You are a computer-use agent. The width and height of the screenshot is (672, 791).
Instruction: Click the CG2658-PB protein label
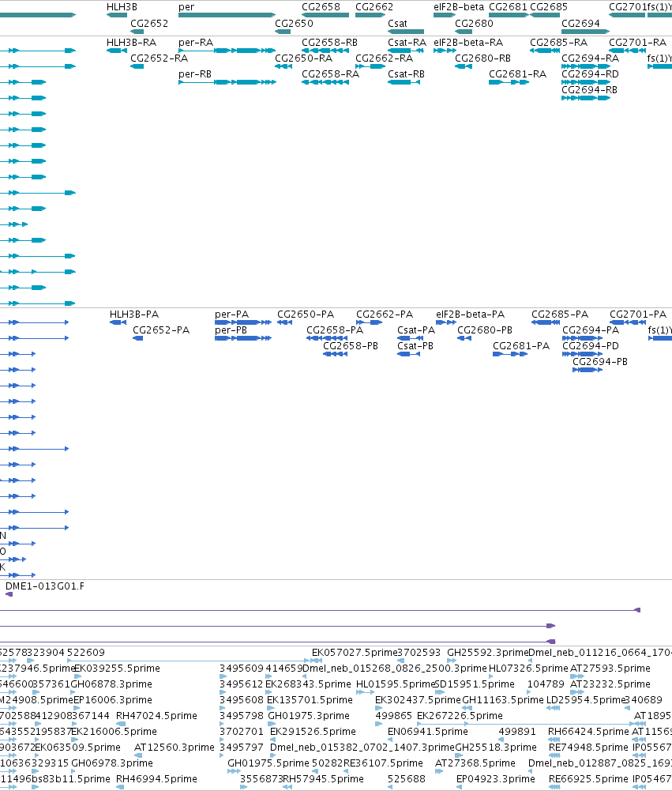[x=351, y=346]
